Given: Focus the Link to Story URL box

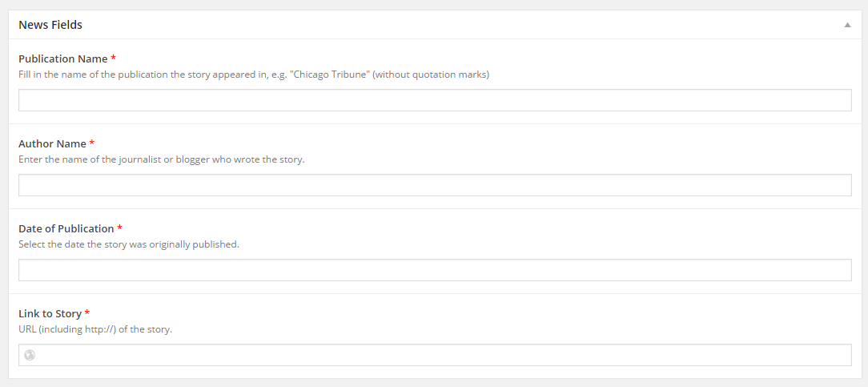Looking at the screenshot, I should (435, 356).
